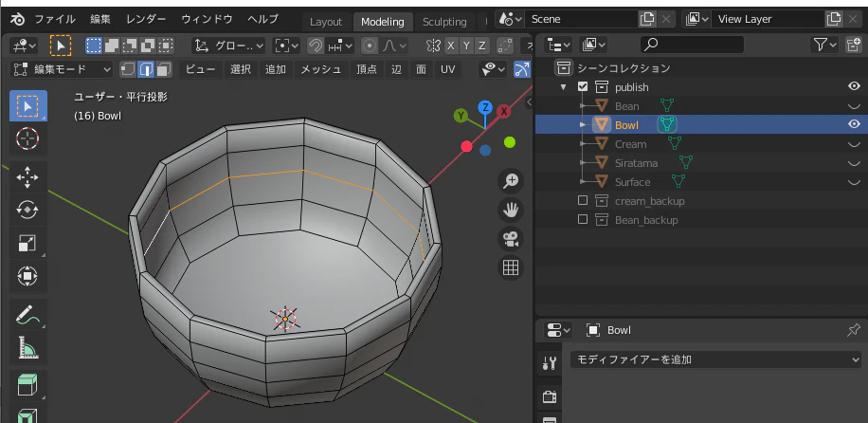Toggle Z axis mirror
Image resolution: width=868 pixels, height=423 pixels.
click(482, 46)
